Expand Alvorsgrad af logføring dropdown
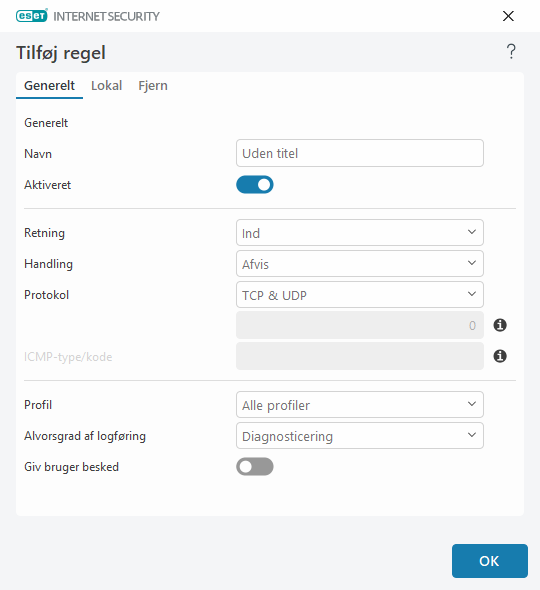 [360, 435]
